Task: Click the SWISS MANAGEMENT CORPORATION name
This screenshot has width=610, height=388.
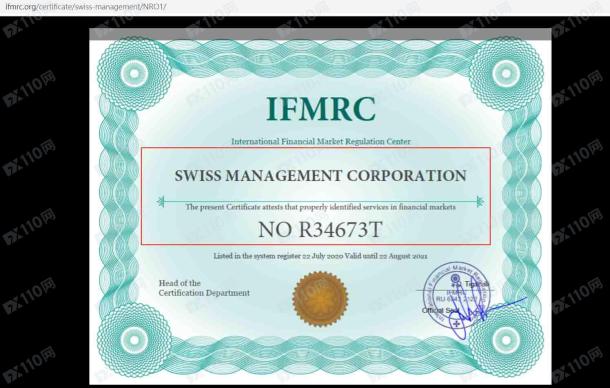Action: [320, 176]
